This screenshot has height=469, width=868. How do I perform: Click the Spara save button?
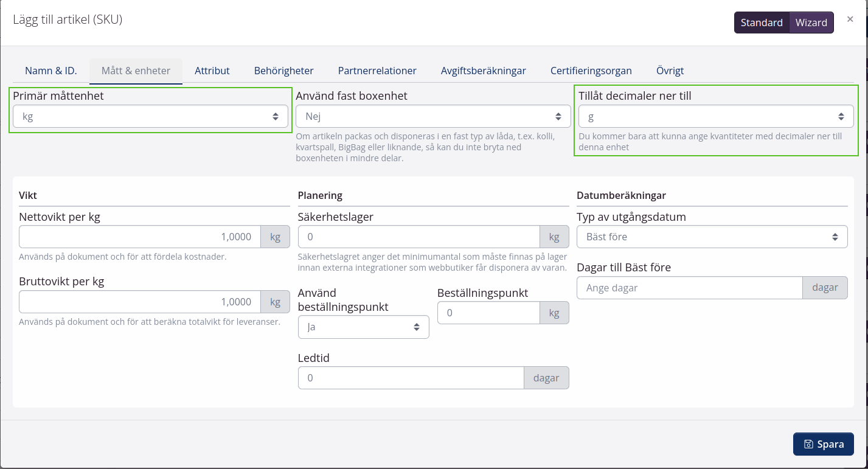823,444
